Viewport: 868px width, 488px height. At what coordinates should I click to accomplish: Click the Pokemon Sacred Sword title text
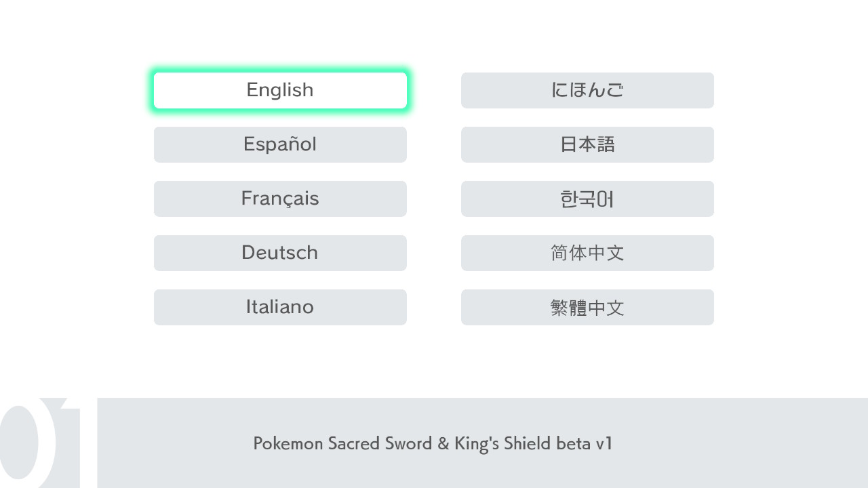coord(433,444)
